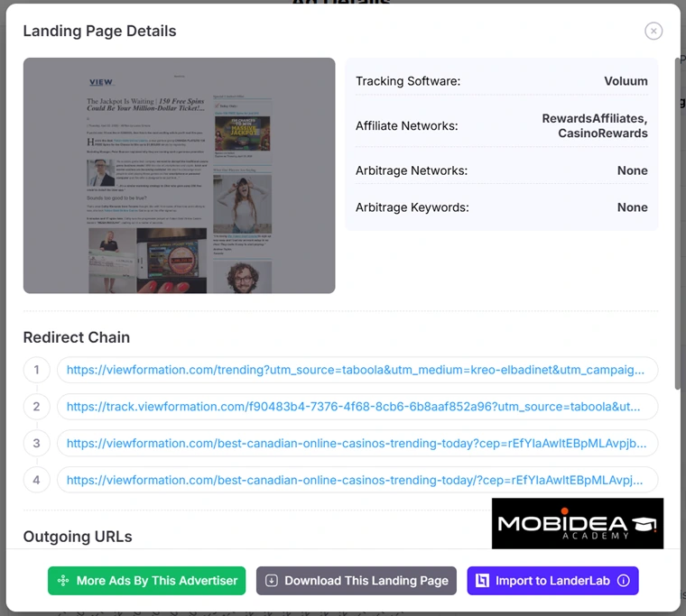Click Import to LanderLab button
Screen dimensions: 686x616
[552, 581]
